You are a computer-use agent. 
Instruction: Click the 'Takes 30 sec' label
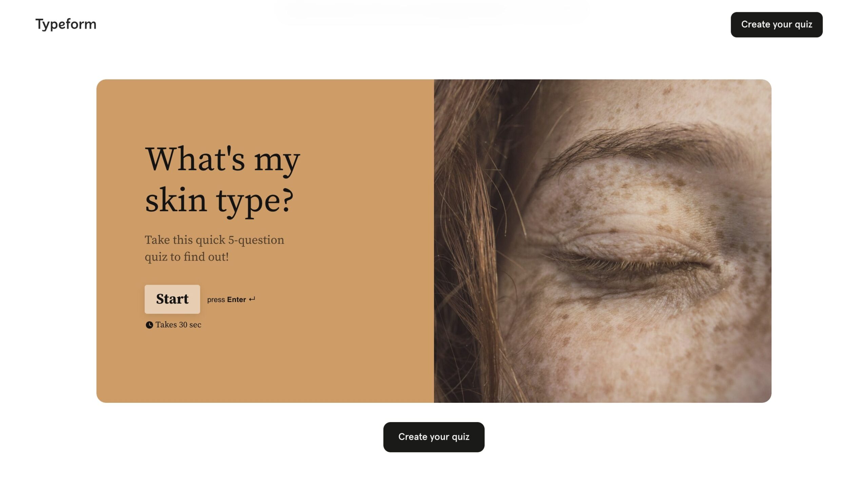pyautogui.click(x=178, y=325)
